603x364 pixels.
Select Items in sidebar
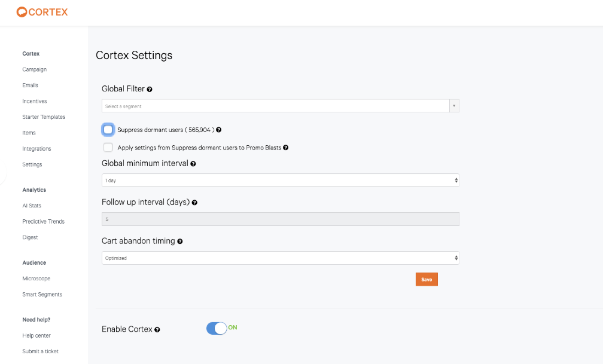click(x=29, y=133)
